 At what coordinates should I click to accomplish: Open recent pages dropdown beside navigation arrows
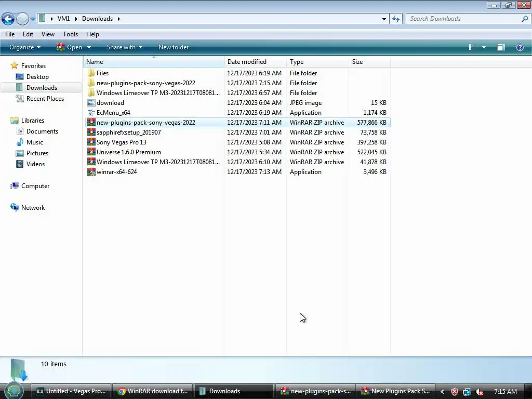pyautogui.click(x=33, y=19)
